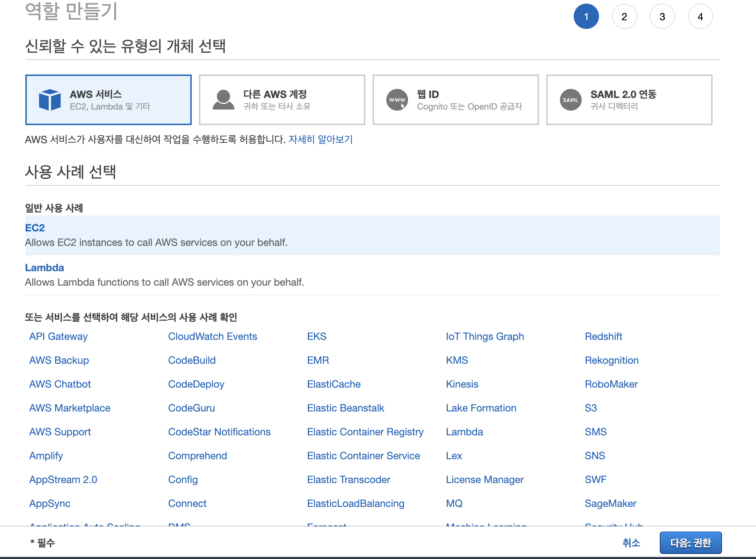Click the AWS 서비스 cube icon
This screenshot has height=559, width=756.
point(50,100)
